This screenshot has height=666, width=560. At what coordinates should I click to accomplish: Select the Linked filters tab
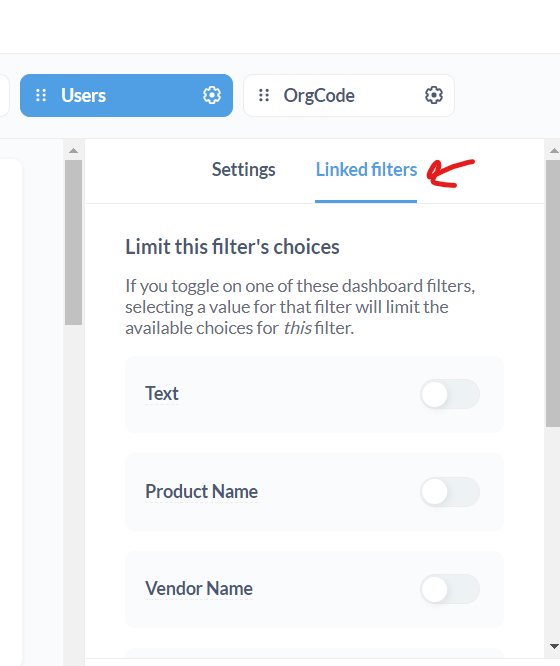click(366, 169)
